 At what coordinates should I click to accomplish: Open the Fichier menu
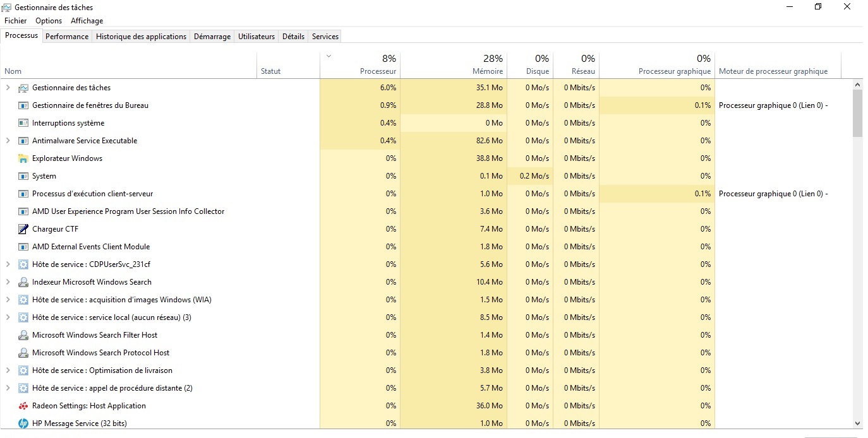pos(16,21)
